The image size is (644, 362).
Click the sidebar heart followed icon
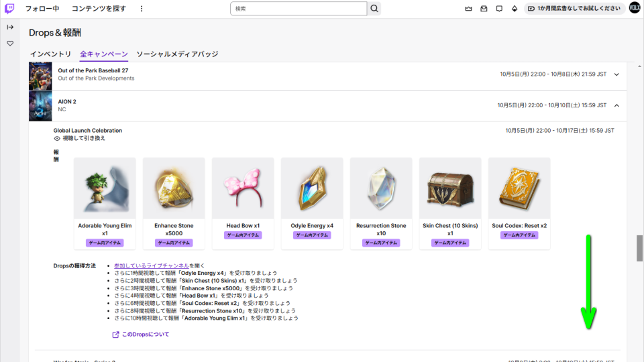click(10, 44)
